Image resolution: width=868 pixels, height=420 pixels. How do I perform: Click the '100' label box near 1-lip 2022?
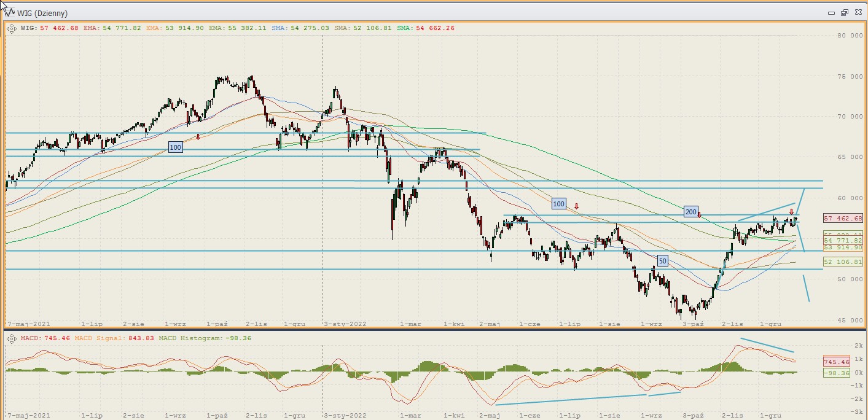click(558, 204)
